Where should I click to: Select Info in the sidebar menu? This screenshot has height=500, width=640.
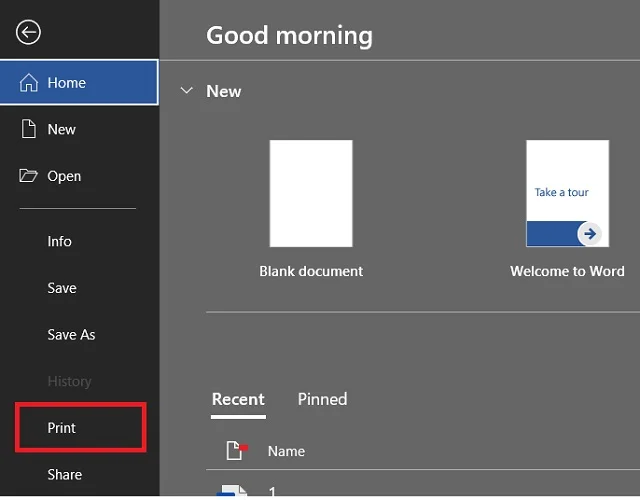(x=60, y=241)
